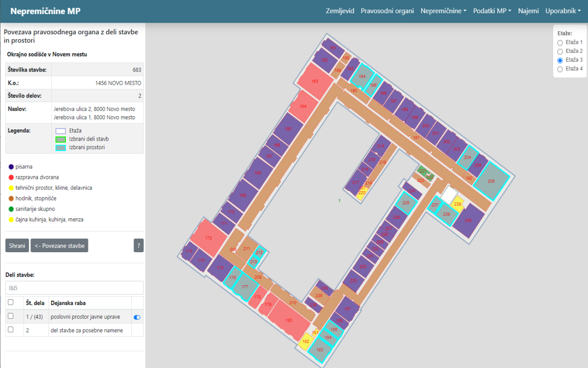This screenshot has height=368, width=588.
Task: Select room 240 office on the plan
Action: tap(468, 221)
